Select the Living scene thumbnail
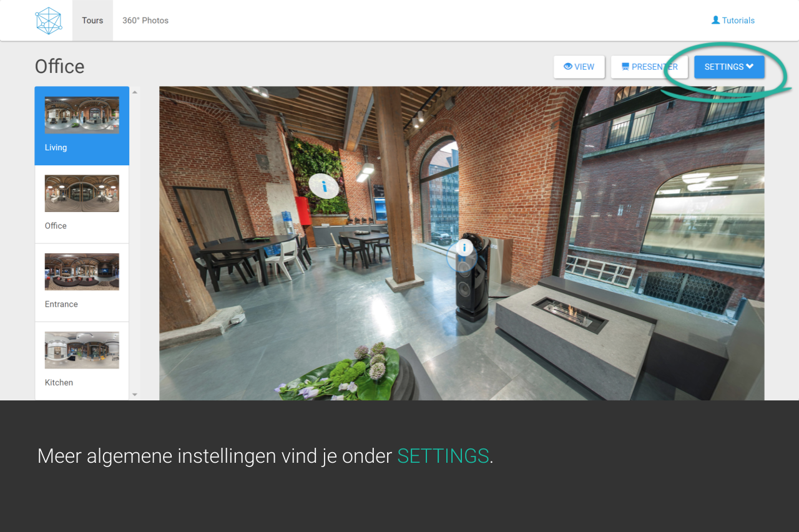 click(82, 115)
